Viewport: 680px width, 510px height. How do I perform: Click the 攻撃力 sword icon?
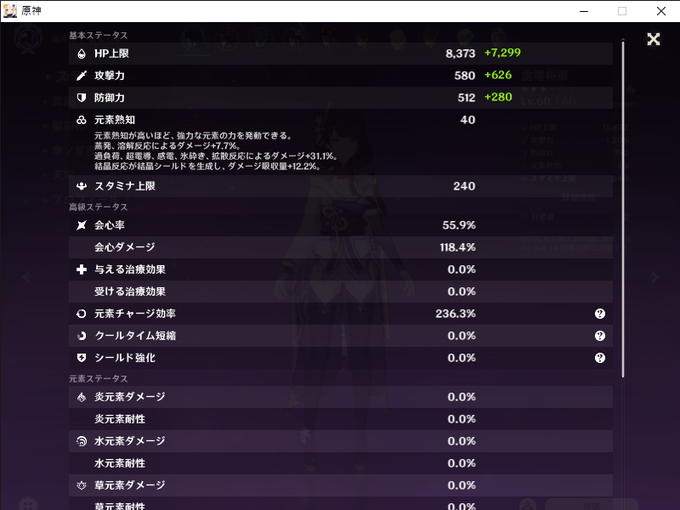click(81, 76)
